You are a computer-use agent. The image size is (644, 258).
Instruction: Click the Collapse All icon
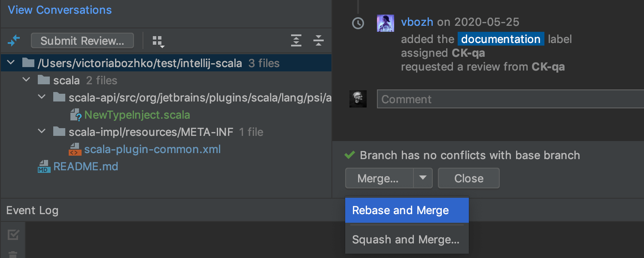(x=318, y=41)
